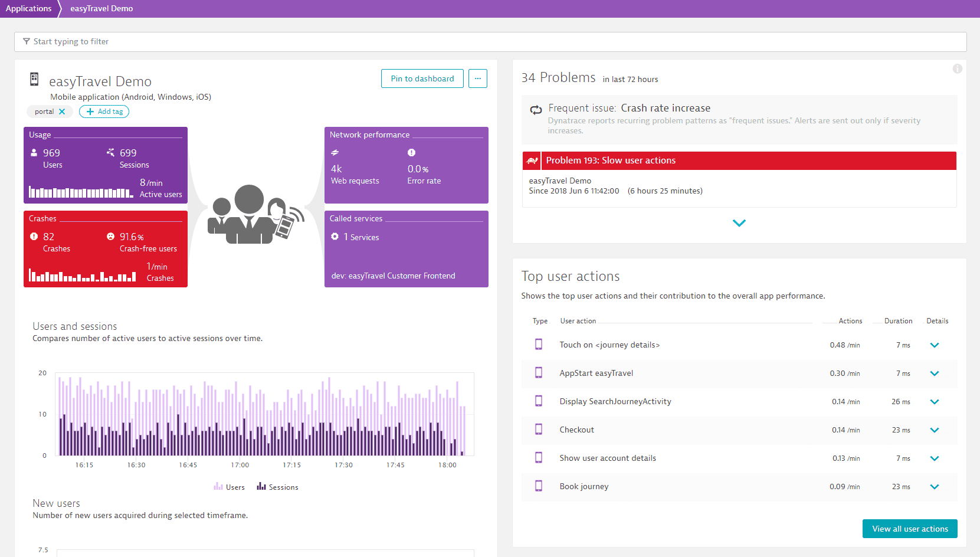Expand details for Checkout action
Screen dimensions: 980x557
935,430
